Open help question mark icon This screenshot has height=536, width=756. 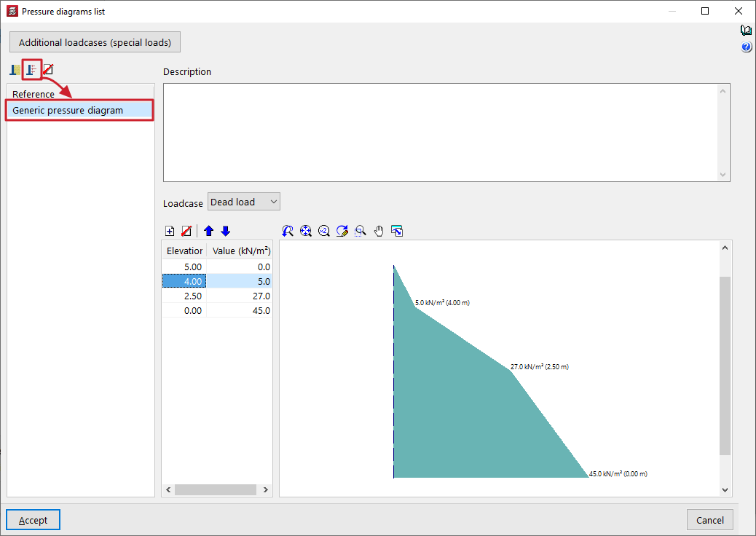click(747, 47)
